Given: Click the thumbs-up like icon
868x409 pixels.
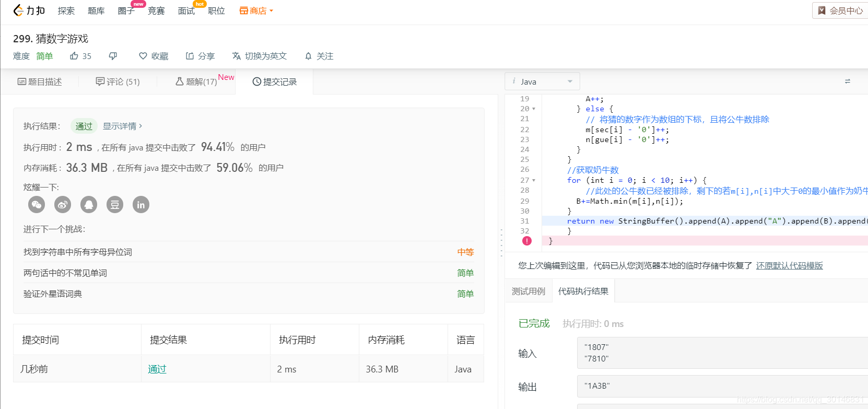Looking at the screenshot, I should [74, 56].
